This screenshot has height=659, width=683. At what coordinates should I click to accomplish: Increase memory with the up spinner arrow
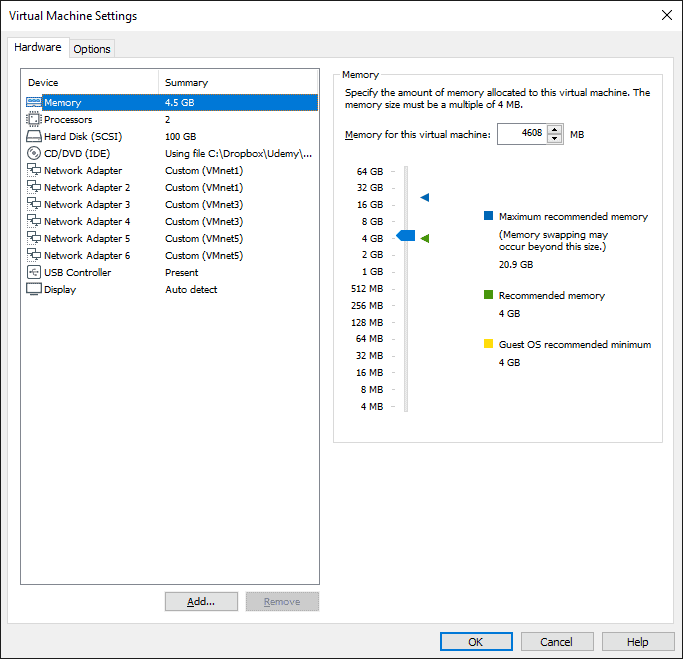tap(555, 129)
